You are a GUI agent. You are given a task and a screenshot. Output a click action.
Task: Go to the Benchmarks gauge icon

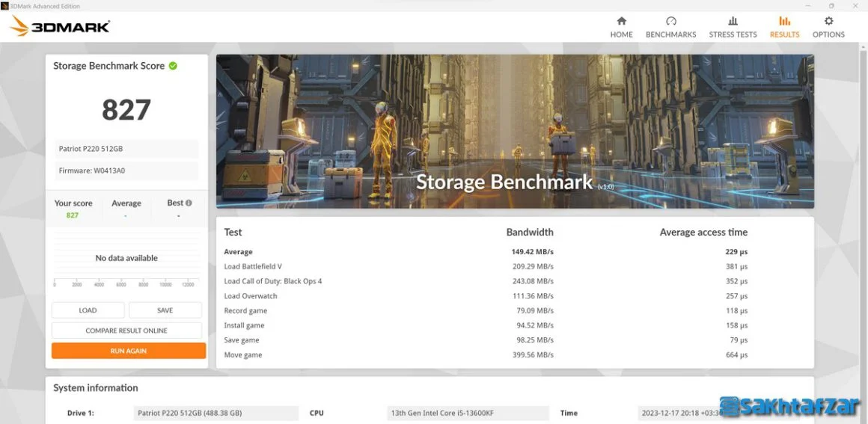coord(671,21)
